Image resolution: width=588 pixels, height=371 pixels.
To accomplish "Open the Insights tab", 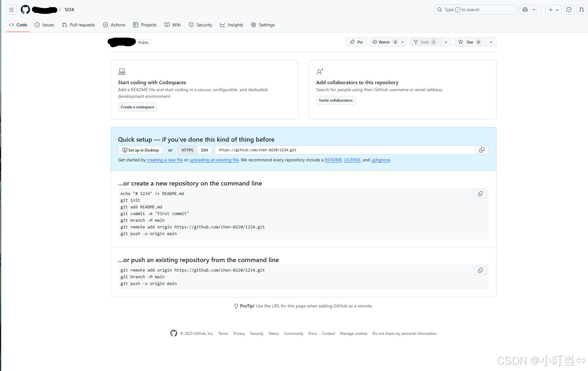I will pyautogui.click(x=232, y=25).
